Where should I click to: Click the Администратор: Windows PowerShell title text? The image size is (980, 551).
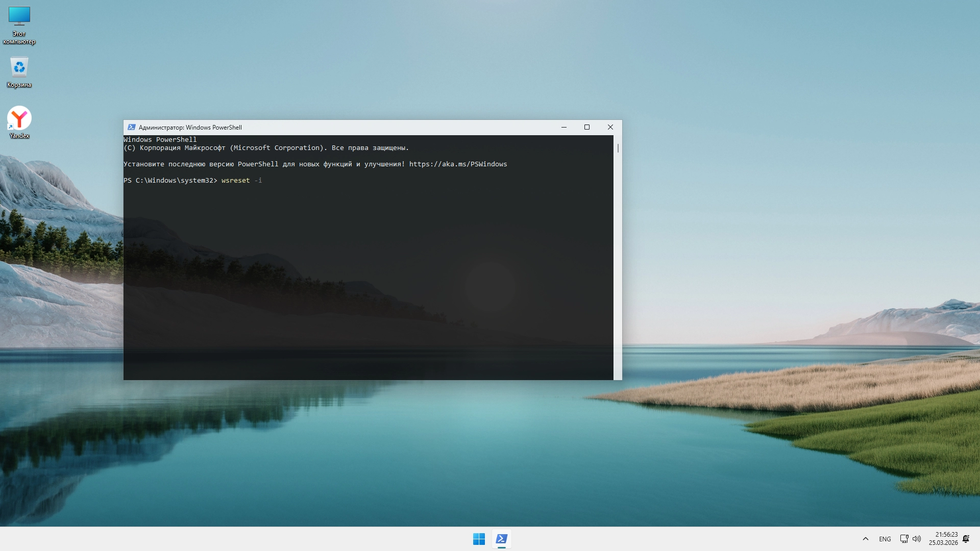pyautogui.click(x=190, y=128)
